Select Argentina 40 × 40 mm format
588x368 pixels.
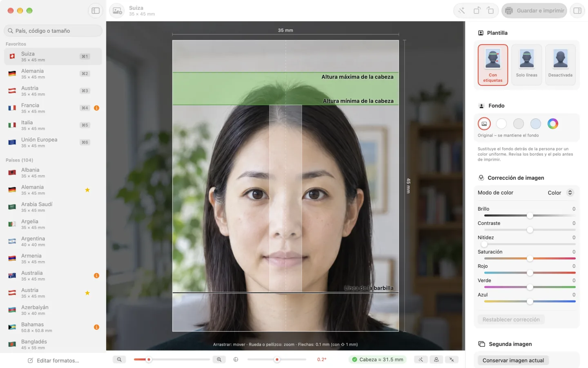coord(53,241)
